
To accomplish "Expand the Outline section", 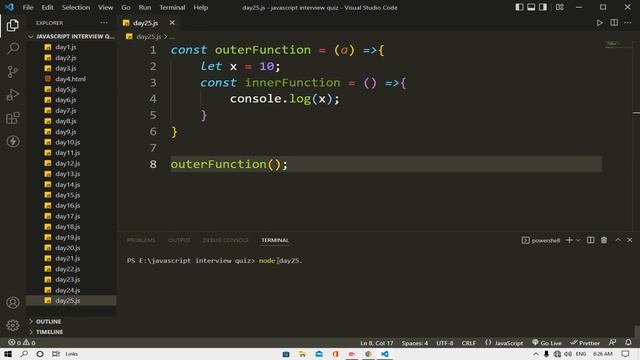I will click(72, 322).
